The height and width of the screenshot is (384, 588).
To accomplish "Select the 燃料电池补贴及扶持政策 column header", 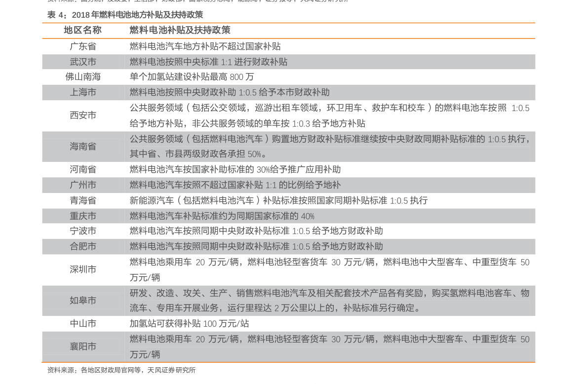I will pyautogui.click(x=180, y=31).
